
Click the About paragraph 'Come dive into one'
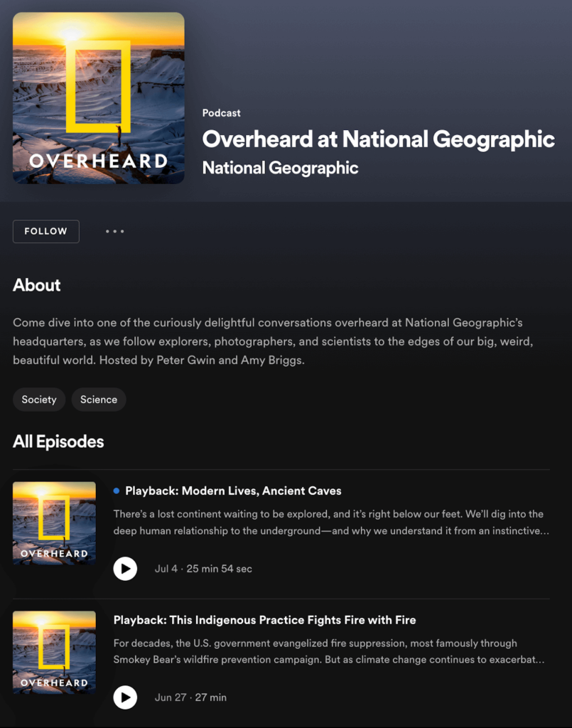click(274, 341)
